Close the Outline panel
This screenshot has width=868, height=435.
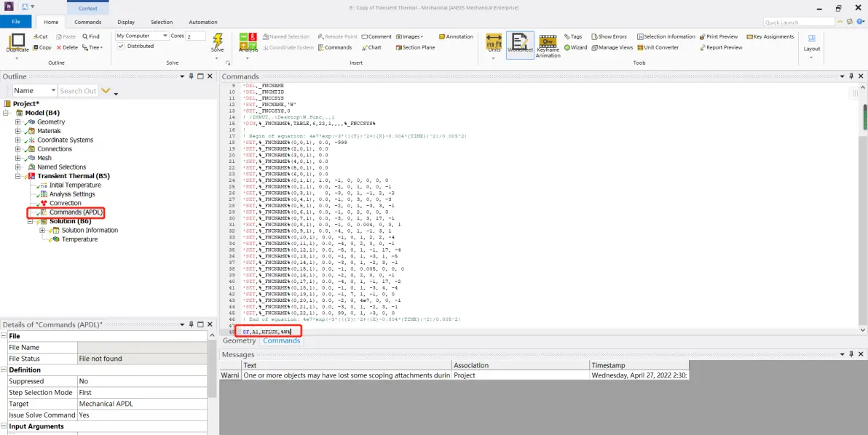coord(210,76)
